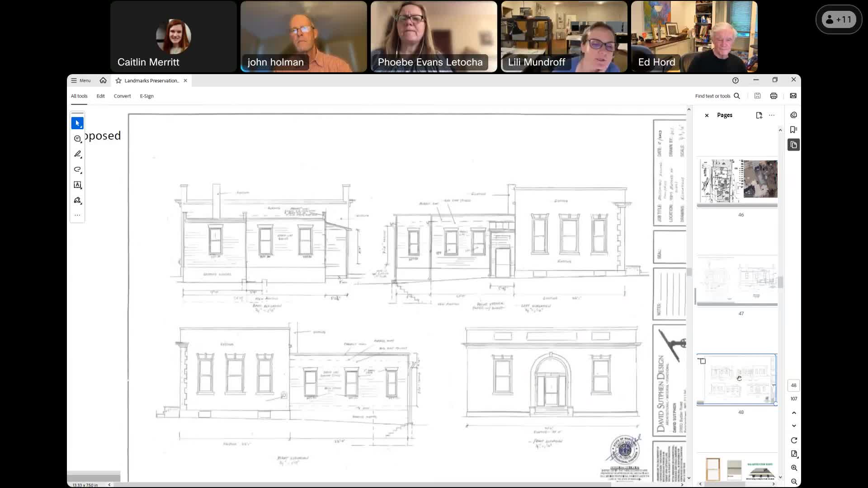Image resolution: width=868 pixels, height=488 pixels.
Task: Choose the highlighter pen tool
Action: [77, 154]
